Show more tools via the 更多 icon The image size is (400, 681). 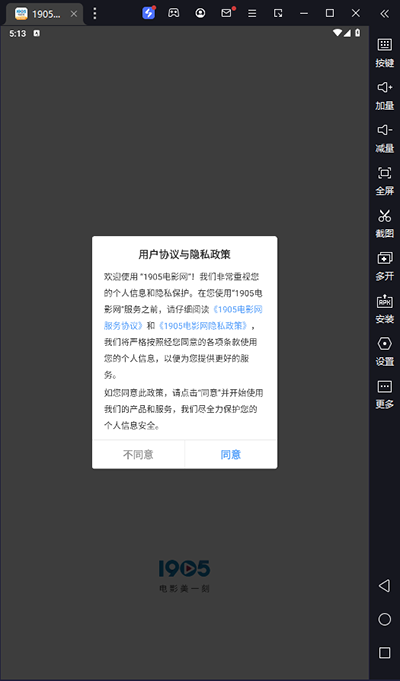click(384, 393)
